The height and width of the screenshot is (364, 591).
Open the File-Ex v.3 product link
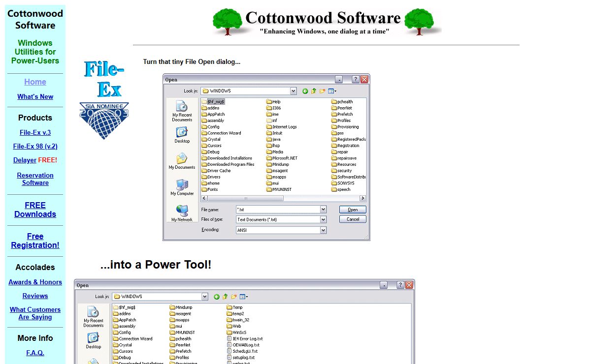(35, 132)
